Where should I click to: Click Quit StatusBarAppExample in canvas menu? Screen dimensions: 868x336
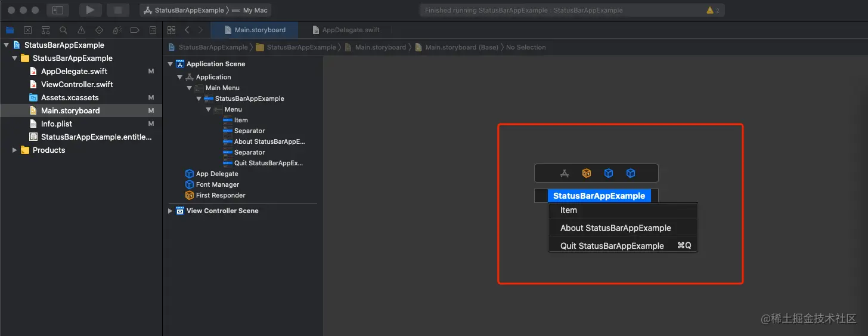pyautogui.click(x=623, y=246)
